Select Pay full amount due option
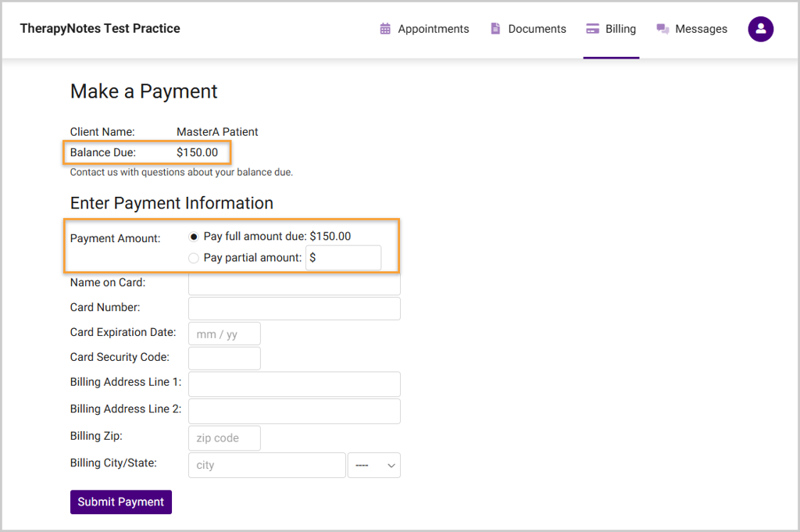This screenshot has width=800, height=532. [x=194, y=237]
